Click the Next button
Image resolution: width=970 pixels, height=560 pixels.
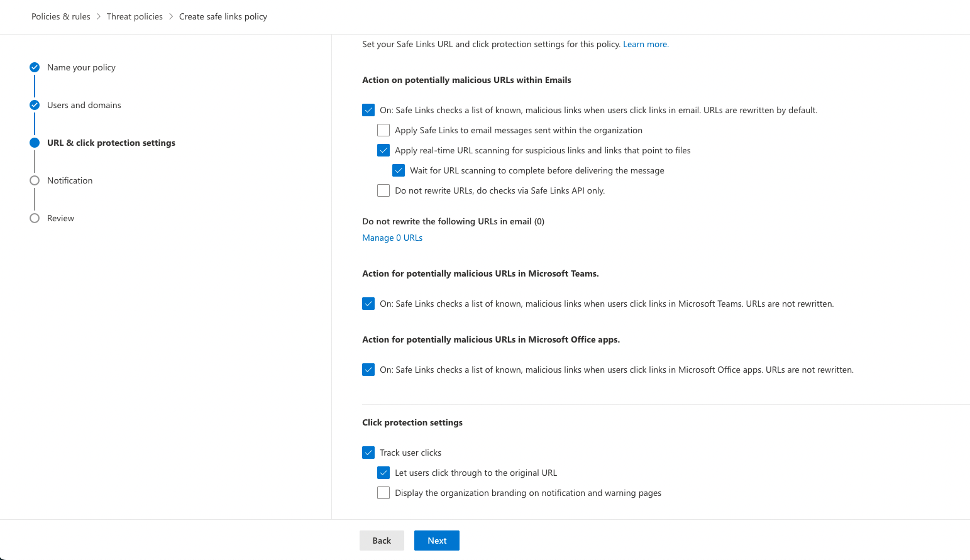click(437, 541)
